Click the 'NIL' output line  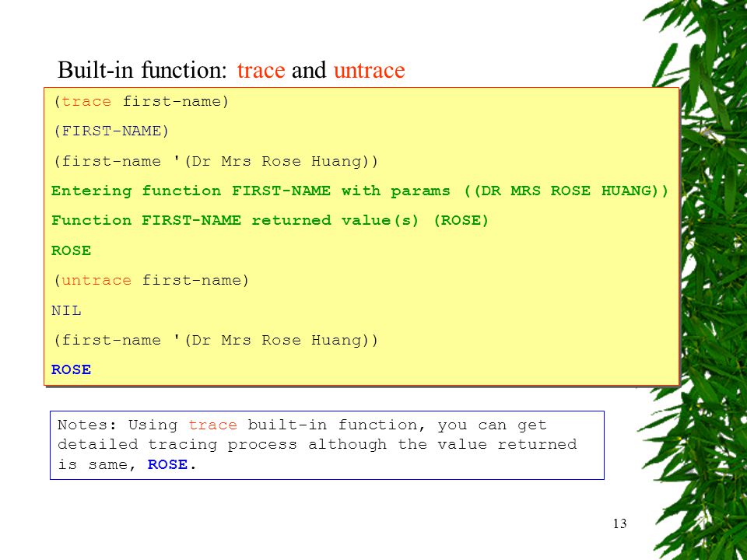(66, 310)
